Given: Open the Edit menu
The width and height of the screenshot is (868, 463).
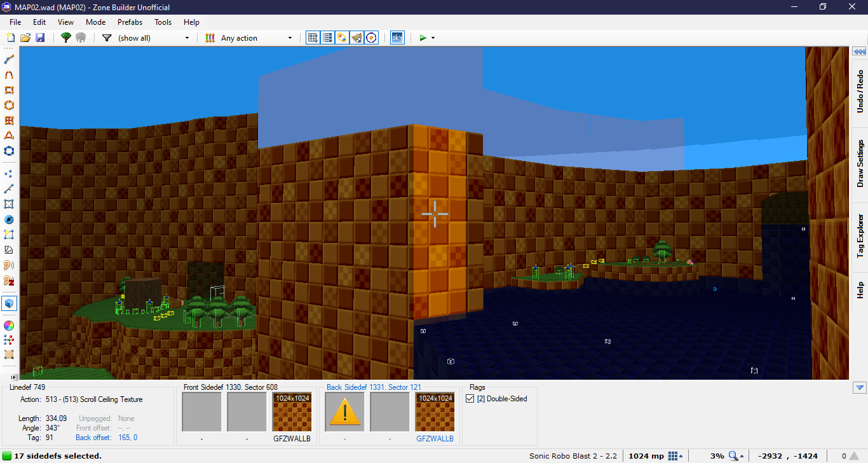Looking at the screenshot, I should coord(39,22).
